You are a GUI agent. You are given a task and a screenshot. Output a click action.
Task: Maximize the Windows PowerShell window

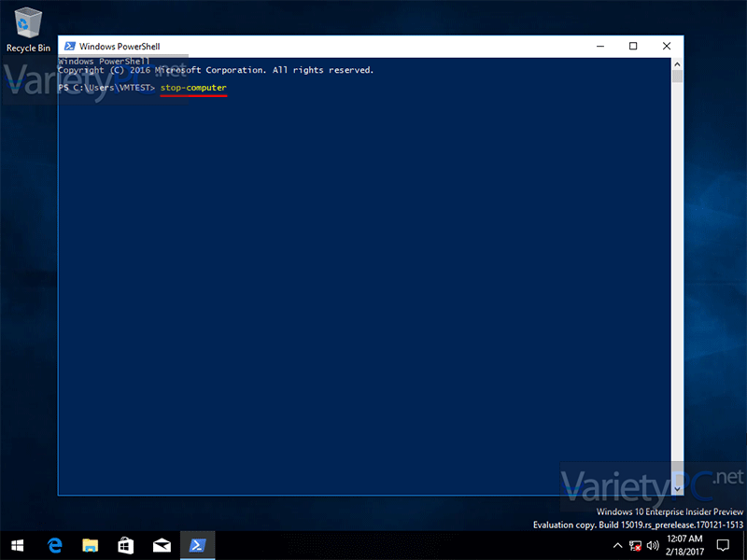coord(633,46)
